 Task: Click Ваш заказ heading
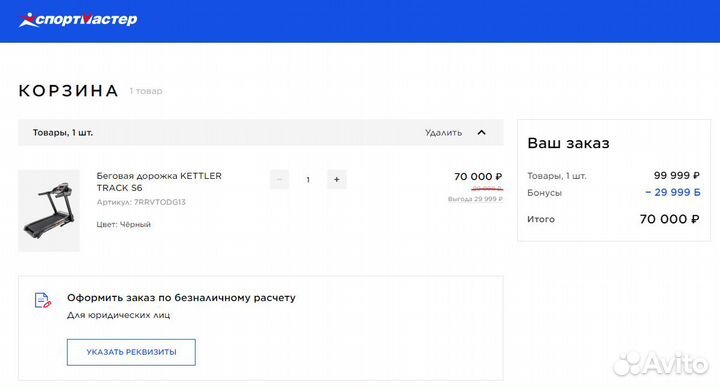pyautogui.click(x=568, y=143)
